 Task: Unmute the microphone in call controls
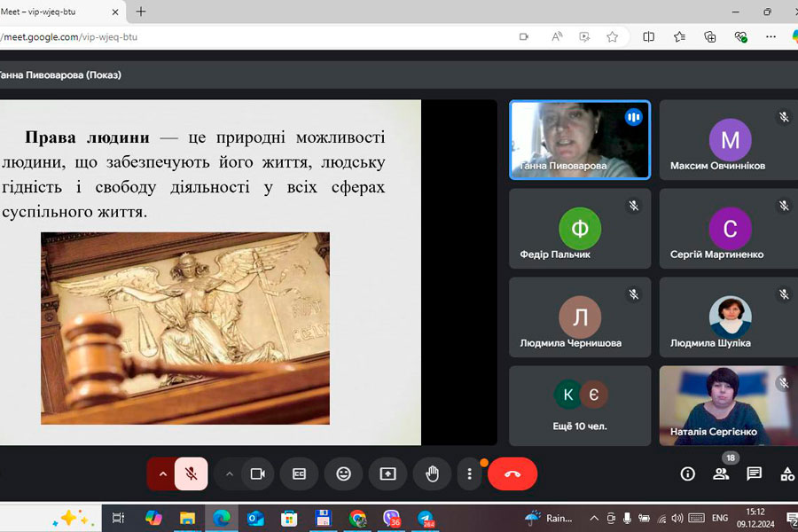pyautogui.click(x=191, y=474)
